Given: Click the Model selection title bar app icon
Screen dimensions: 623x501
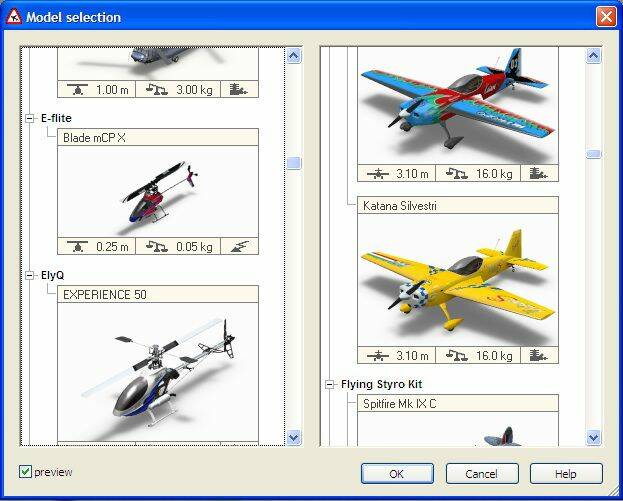Looking at the screenshot, I should [13, 17].
